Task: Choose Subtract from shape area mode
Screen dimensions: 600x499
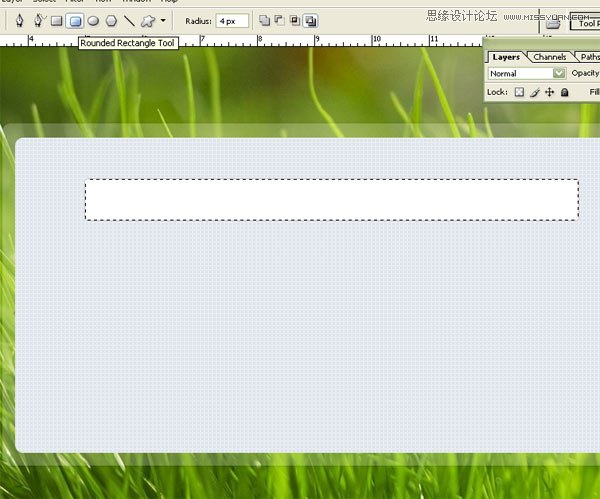Action: point(279,20)
